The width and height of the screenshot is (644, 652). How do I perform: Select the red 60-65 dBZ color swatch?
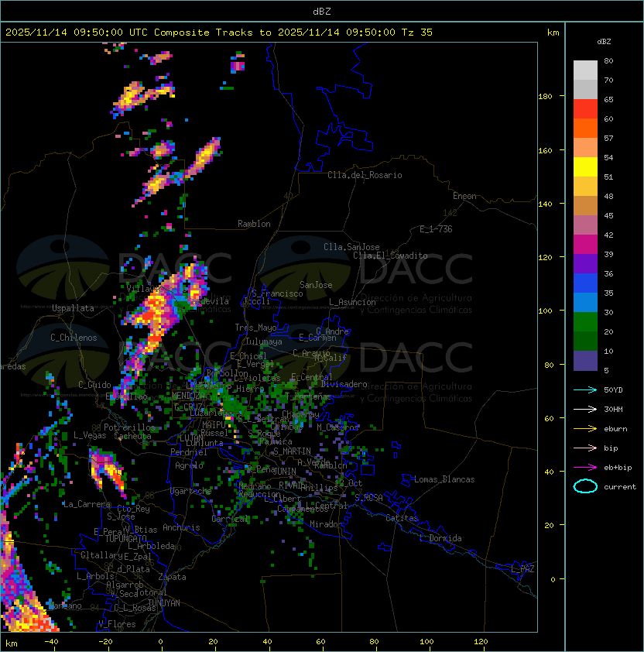[585, 109]
